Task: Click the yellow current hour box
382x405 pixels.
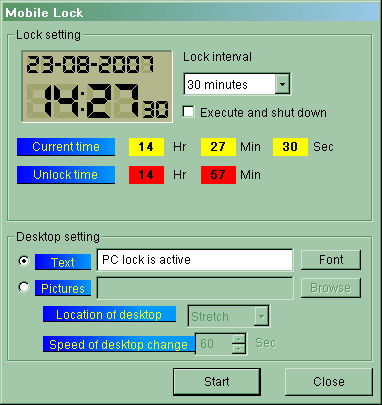Action: [x=146, y=147]
